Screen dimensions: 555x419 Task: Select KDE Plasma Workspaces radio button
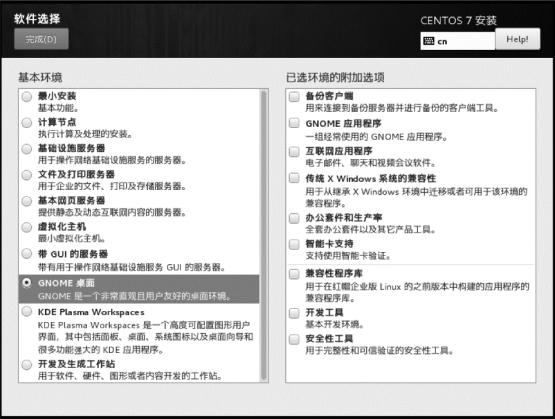pos(27,312)
